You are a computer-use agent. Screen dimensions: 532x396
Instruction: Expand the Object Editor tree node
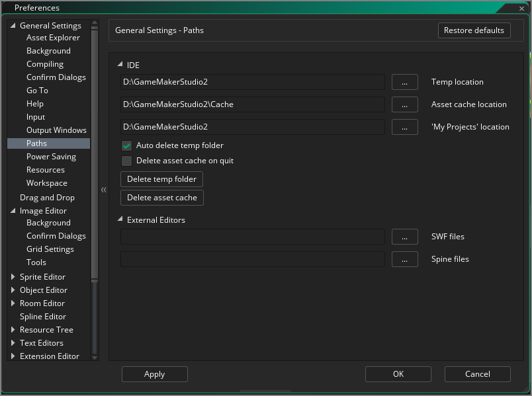coord(13,290)
